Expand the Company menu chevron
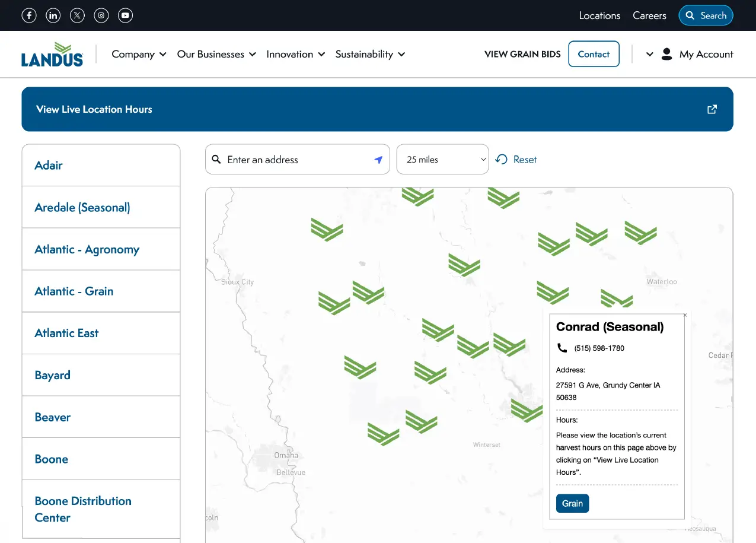 (x=163, y=54)
